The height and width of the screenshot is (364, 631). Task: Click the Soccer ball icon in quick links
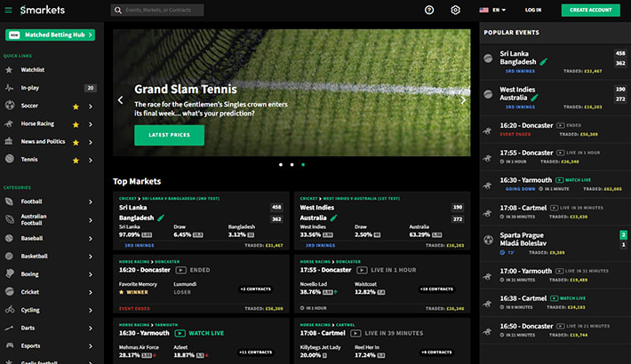(x=10, y=106)
